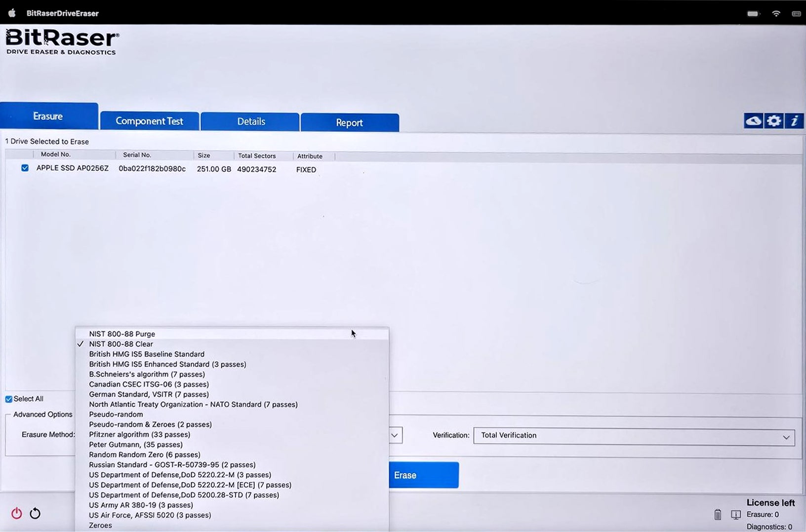Uncheck the APPLE SSD AP0256Z drive checkbox
Viewport: 806px width, 532px height.
pos(25,168)
